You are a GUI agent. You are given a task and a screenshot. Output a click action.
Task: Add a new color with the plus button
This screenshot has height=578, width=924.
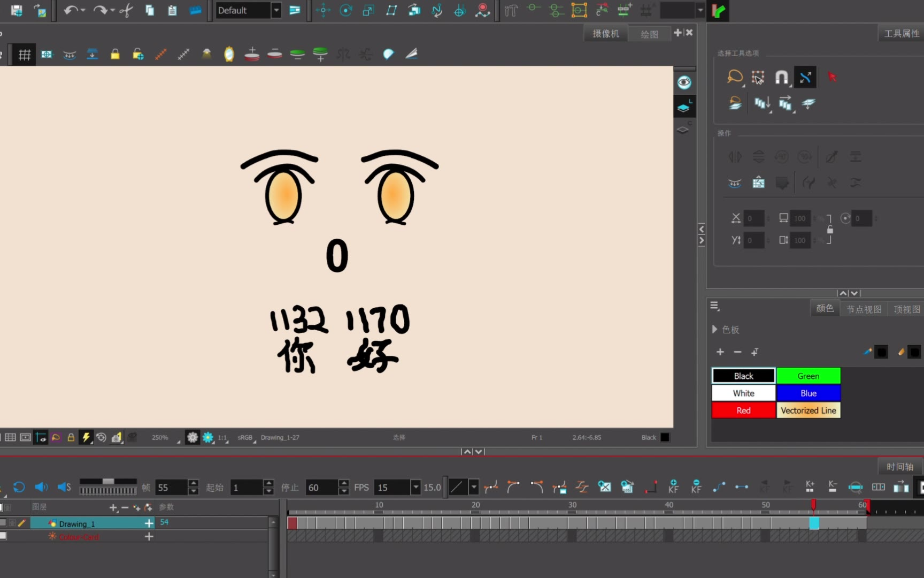pos(720,352)
